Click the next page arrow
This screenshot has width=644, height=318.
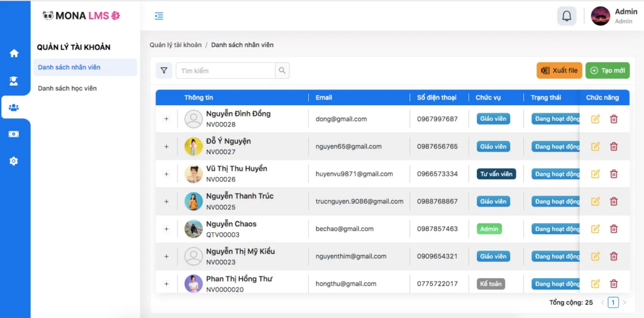625,303
